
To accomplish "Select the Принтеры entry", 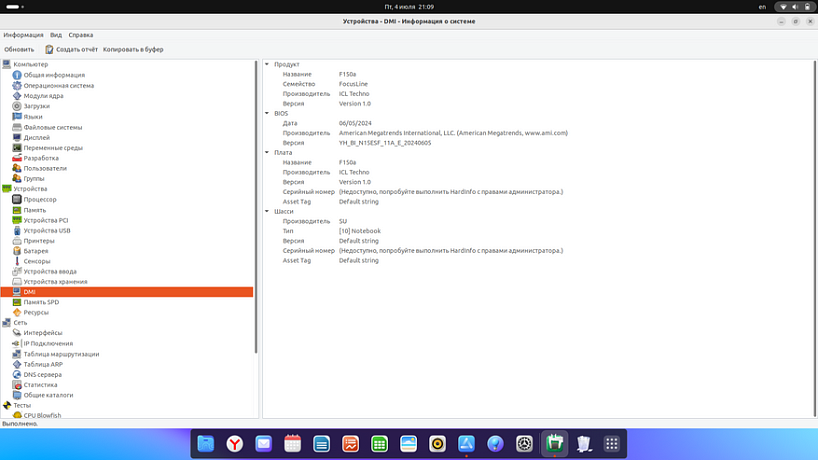I will 39,240.
